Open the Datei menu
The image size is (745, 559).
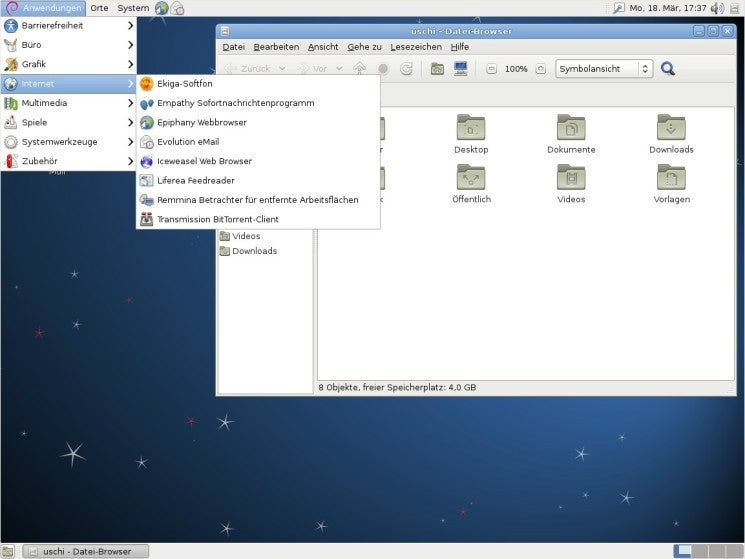tap(233, 47)
